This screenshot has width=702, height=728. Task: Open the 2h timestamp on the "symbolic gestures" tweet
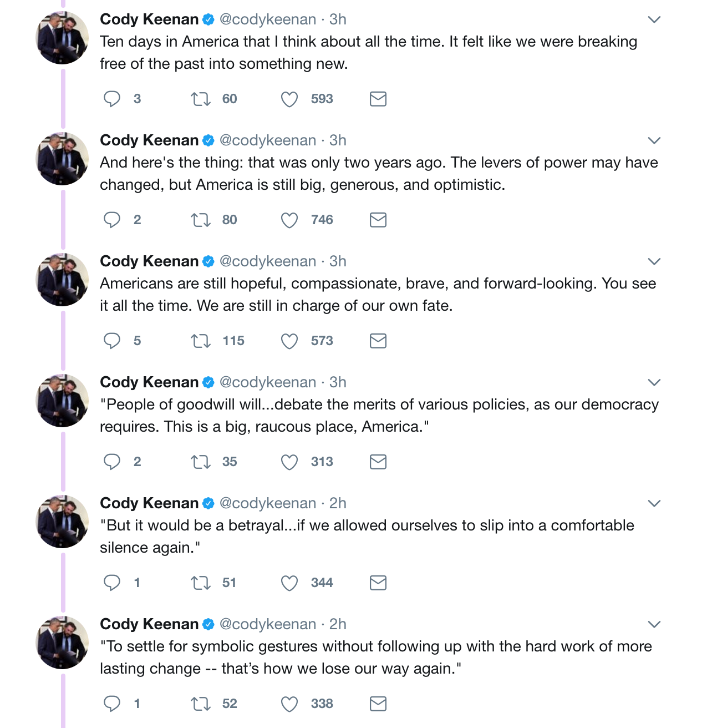click(338, 624)
